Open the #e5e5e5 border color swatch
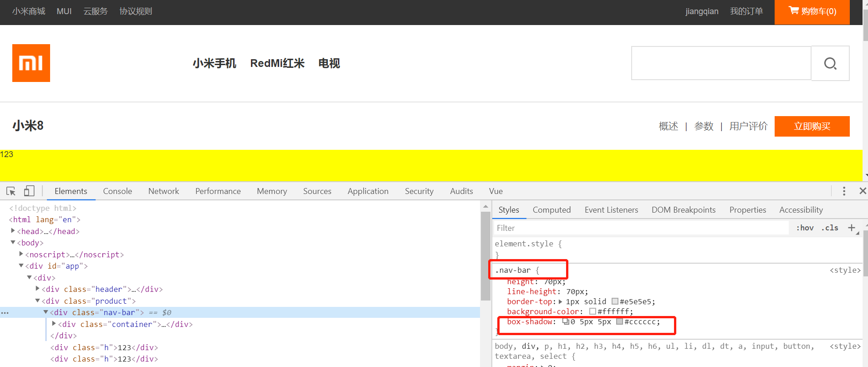868x367 pixels. (615, 301)
